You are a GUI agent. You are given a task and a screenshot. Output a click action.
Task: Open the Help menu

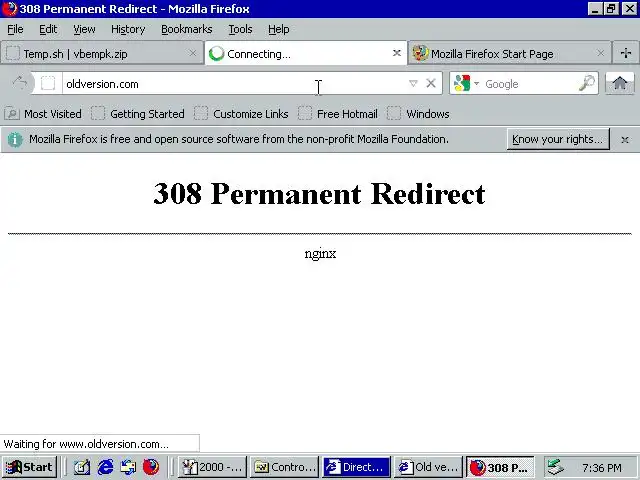279,29
